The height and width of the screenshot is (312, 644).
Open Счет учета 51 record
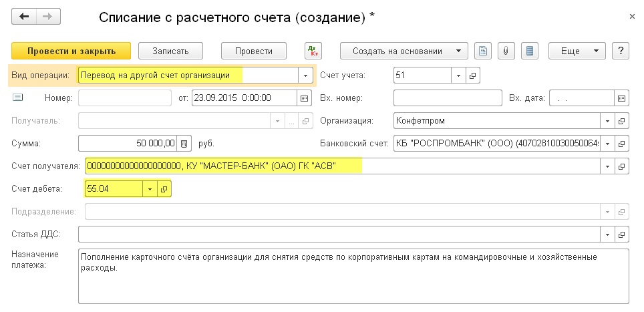[472, 75]
